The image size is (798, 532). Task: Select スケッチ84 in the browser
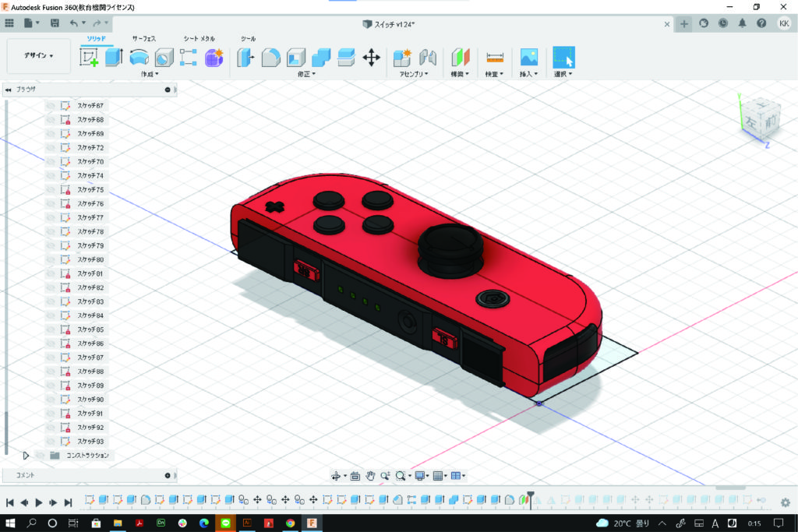click(x=90, y=315)
